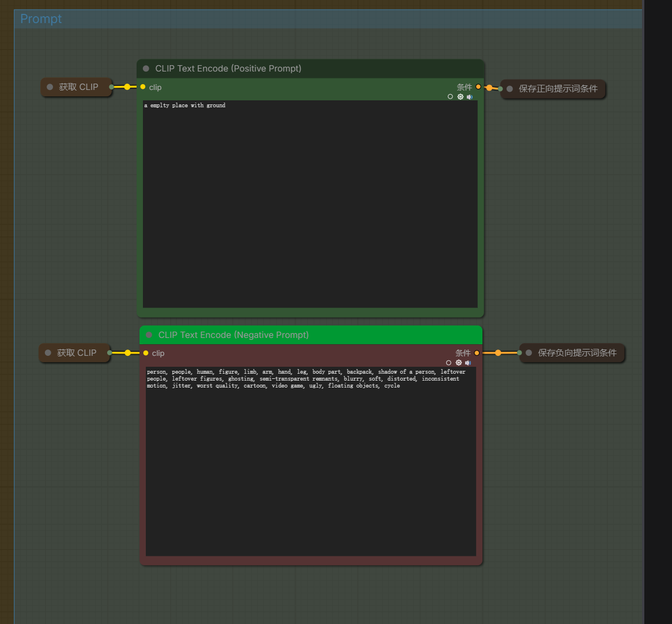Click the 条件 output socket on the Negative Prompt node
The image size is (672, 624).
pyautogui.click(x=477, y=353)
